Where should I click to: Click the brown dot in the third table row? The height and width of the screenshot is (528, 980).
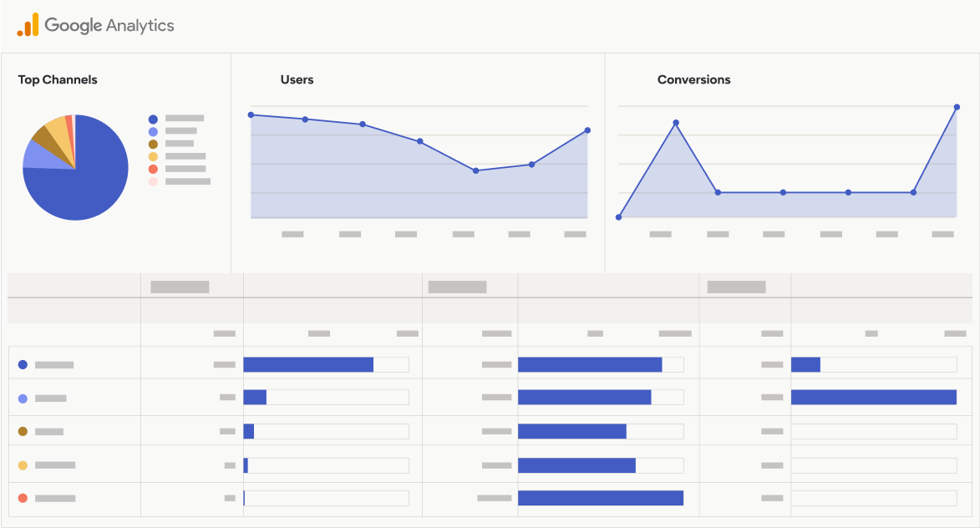click(23, 431)
